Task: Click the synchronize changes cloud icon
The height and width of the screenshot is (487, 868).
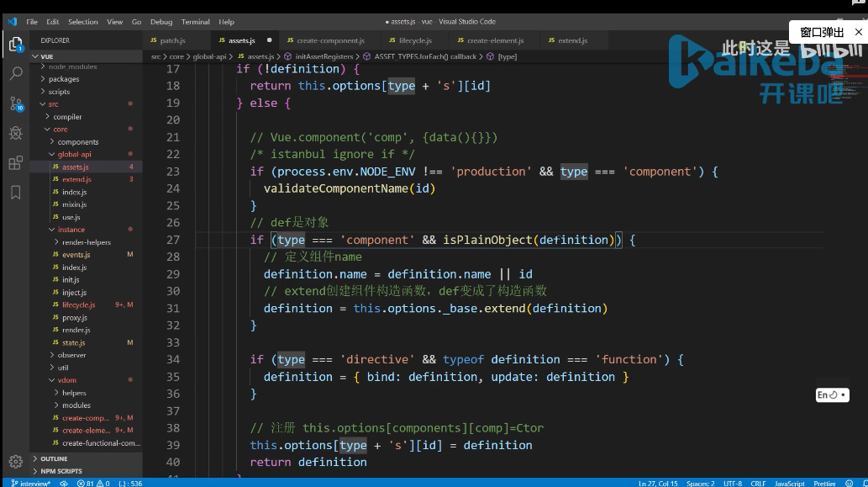Action: (x=64, y=483)
